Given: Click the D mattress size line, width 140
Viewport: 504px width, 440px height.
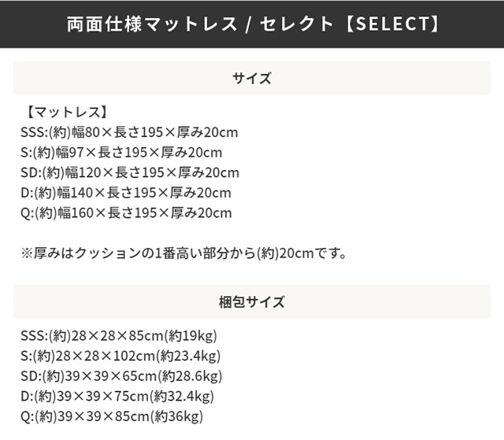Looking at the screenshot, I should (x=126, y=193).
